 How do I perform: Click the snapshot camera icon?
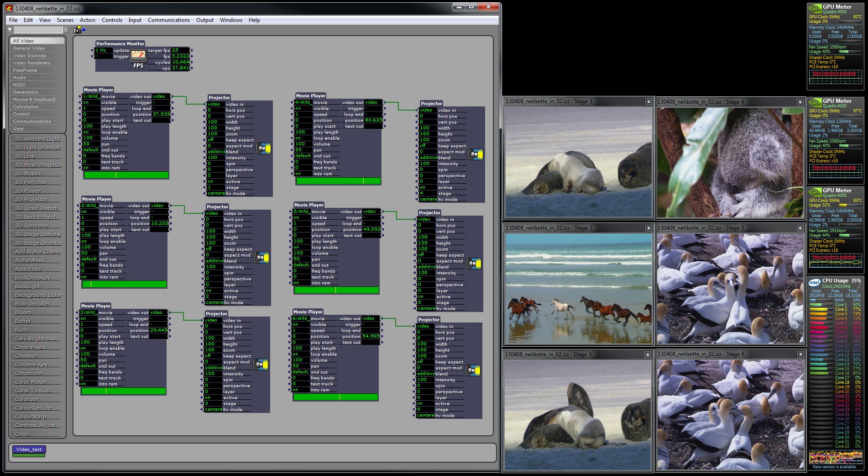pyautogui.click(x=78, y=30)
